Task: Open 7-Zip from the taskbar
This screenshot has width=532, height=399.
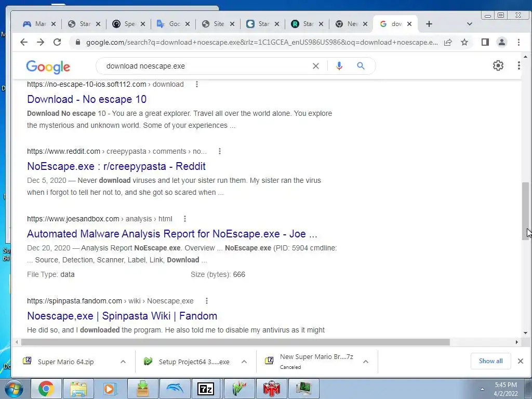Action: coord(206,389)
